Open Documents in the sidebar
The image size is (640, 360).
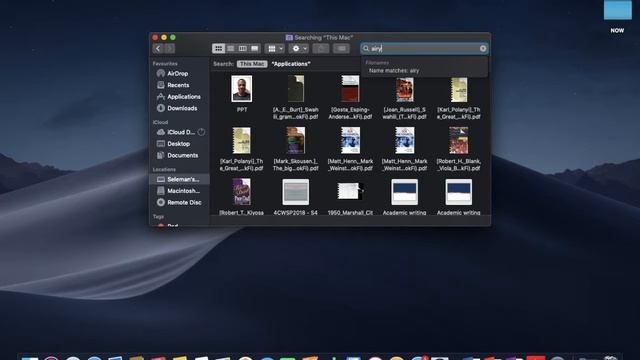pos(179,156)
